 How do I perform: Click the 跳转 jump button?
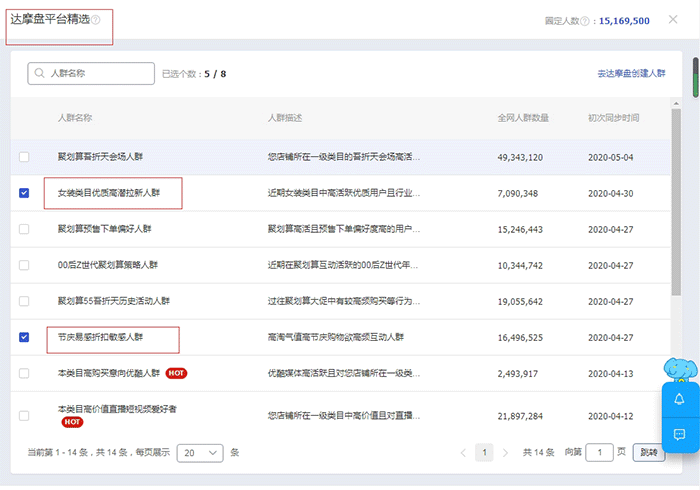tap(649, 453)
